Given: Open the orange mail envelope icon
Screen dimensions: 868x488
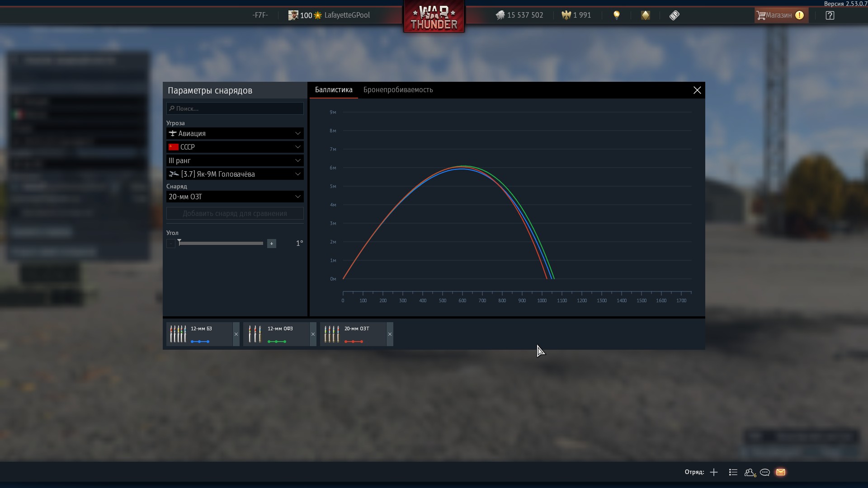Looking at the screenshot, I should 781,472.
